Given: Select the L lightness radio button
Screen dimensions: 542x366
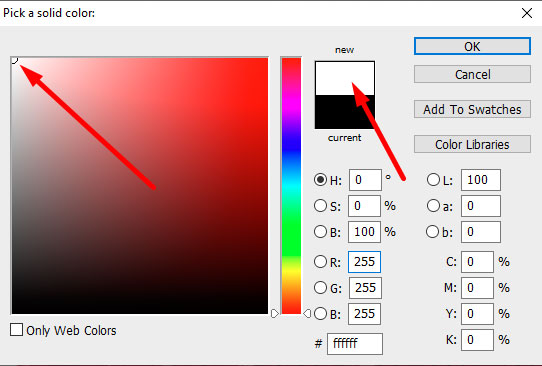Looking at the screenshot, I should (433, 180).
